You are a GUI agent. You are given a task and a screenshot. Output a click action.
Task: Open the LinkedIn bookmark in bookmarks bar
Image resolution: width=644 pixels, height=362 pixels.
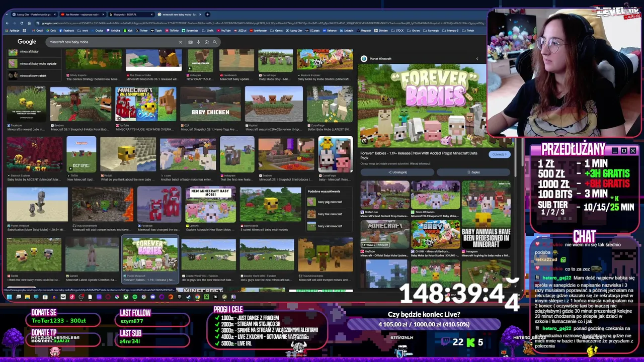[x=347, y=31]
